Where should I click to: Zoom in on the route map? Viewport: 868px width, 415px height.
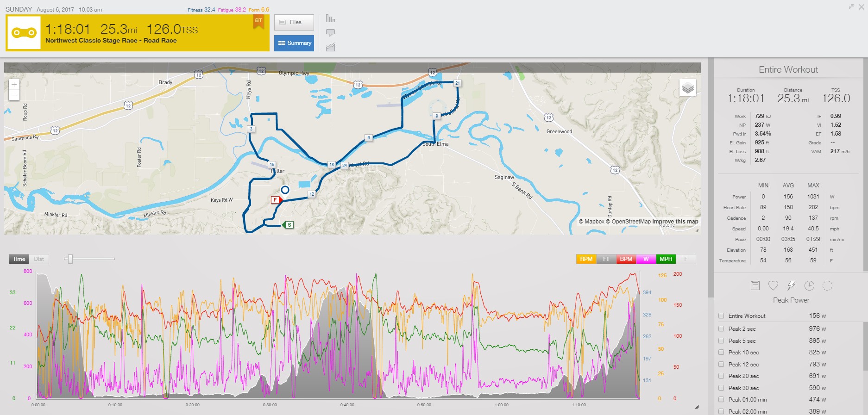click(x=14, y=85)
